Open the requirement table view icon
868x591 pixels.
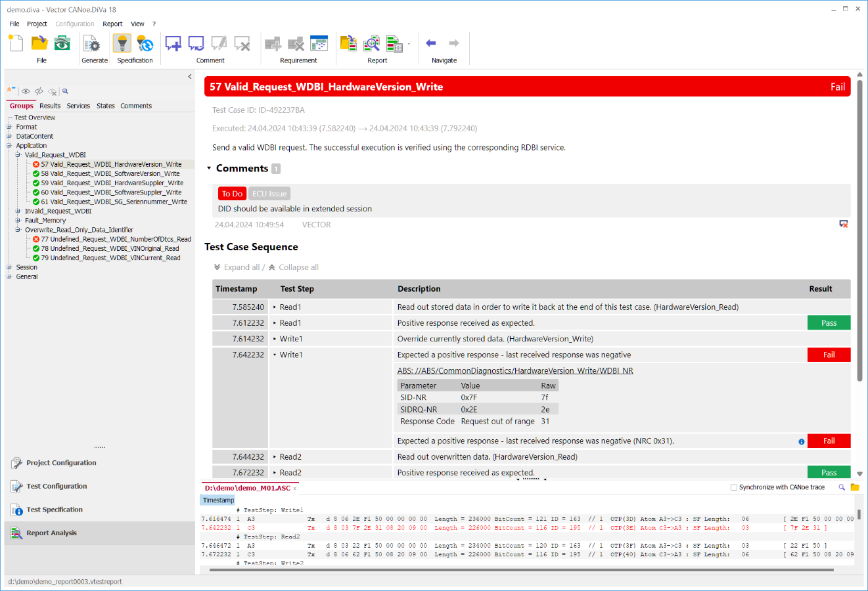319,43
